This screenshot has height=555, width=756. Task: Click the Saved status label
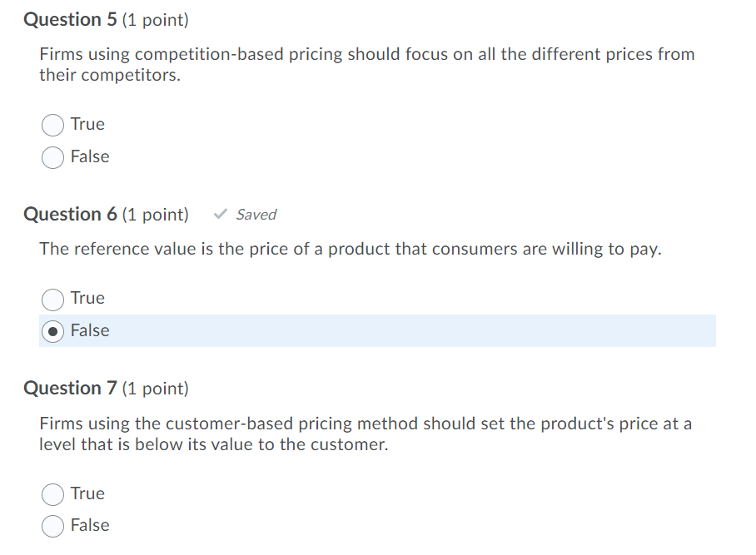coord(255,215)
